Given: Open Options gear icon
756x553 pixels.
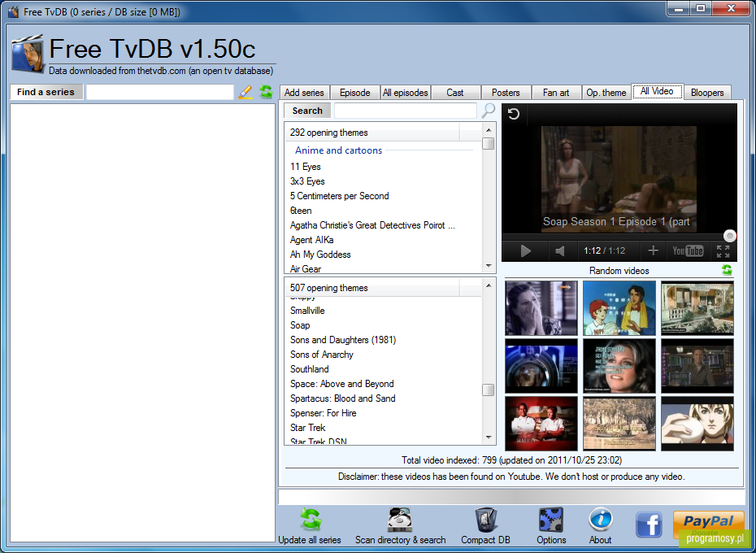Looking at the screenshot, I should click(x=551, y=519).
